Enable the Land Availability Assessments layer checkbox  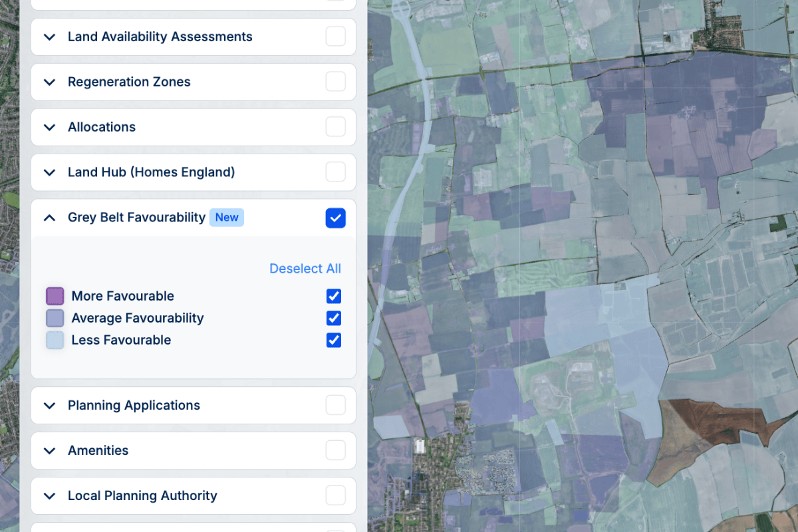click(x=336, y=37)
